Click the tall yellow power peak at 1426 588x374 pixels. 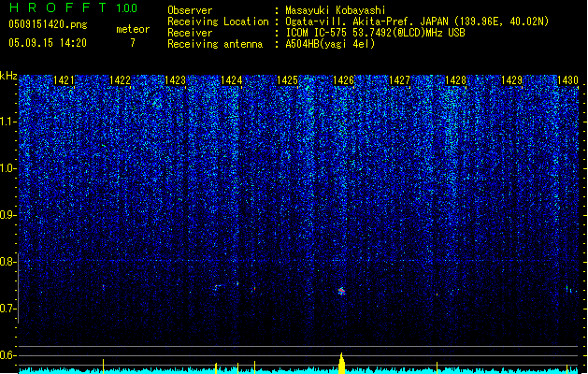pyautogui.click(x=341, y=363)
